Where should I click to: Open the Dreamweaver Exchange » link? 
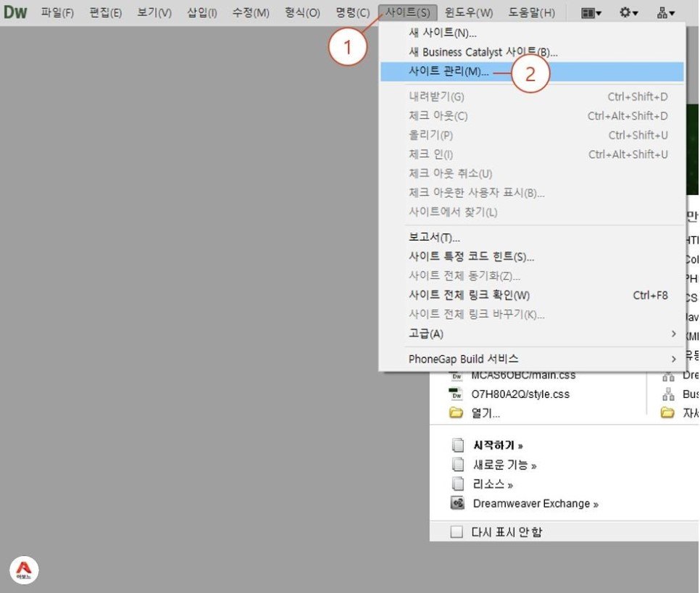536,504
